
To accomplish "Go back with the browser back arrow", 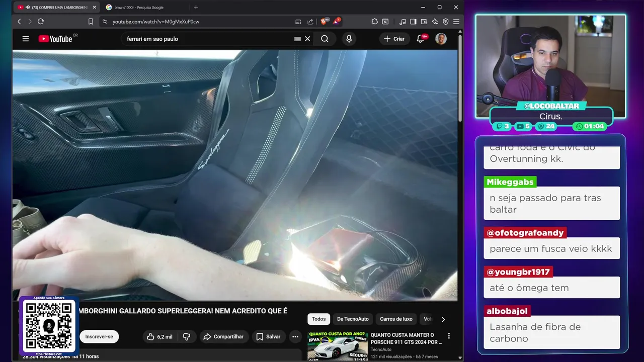I will click(x=19, y=22).
